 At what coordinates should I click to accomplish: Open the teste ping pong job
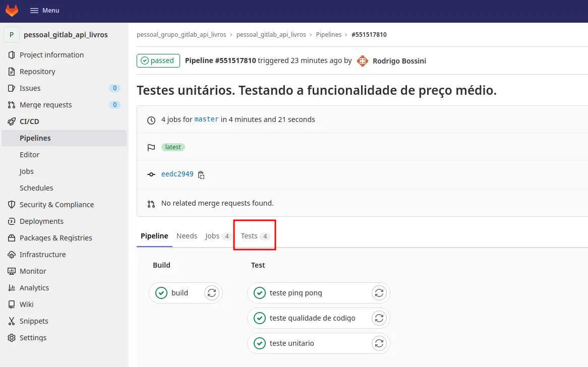coord(296,293)
